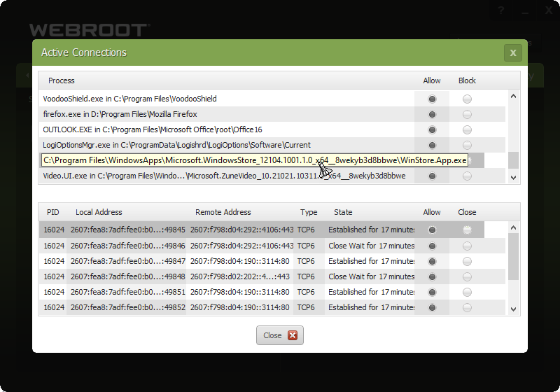This screenshot has width=560, height=392.
Task: Select Block for VoodooShield.exe
Action: click(x=467, y=99)
